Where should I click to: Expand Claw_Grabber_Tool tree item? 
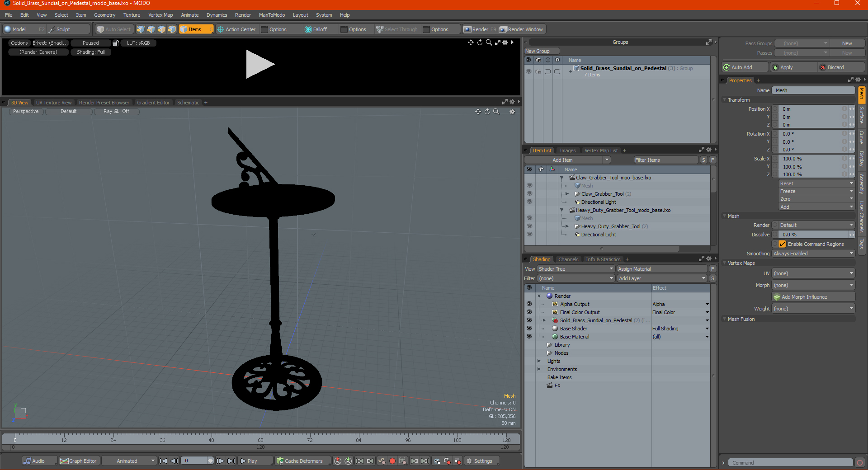[567, 194]
